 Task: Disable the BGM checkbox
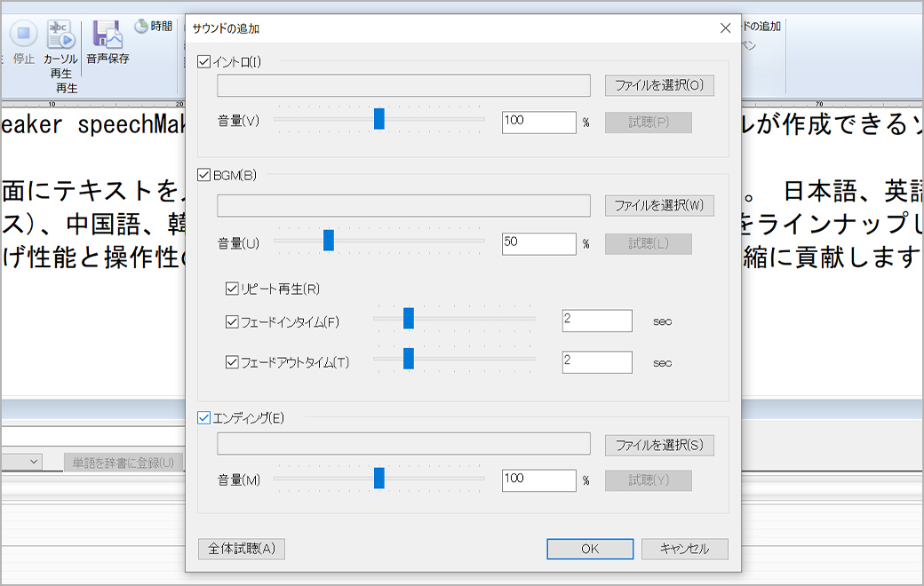coord(204,175)
